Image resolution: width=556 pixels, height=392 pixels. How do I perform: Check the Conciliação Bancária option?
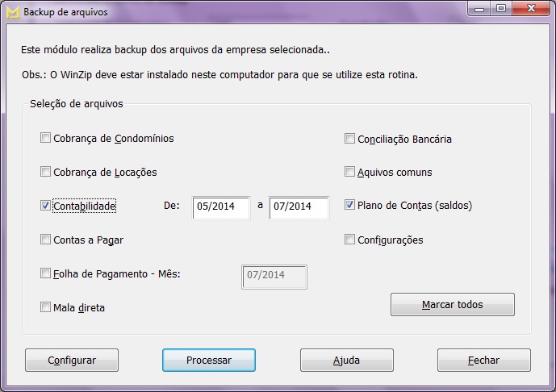pyautogui.click(x=350, y=139)
